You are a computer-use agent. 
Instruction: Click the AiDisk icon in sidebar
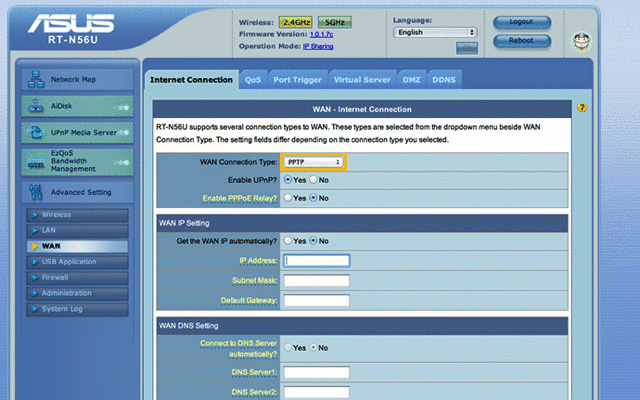(33, 105)
